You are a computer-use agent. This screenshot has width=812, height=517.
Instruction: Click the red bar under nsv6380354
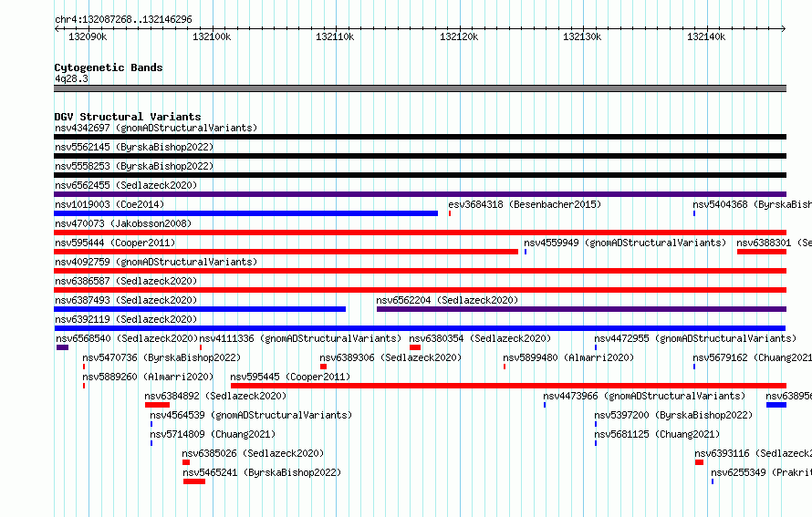[x=415, y=347]
